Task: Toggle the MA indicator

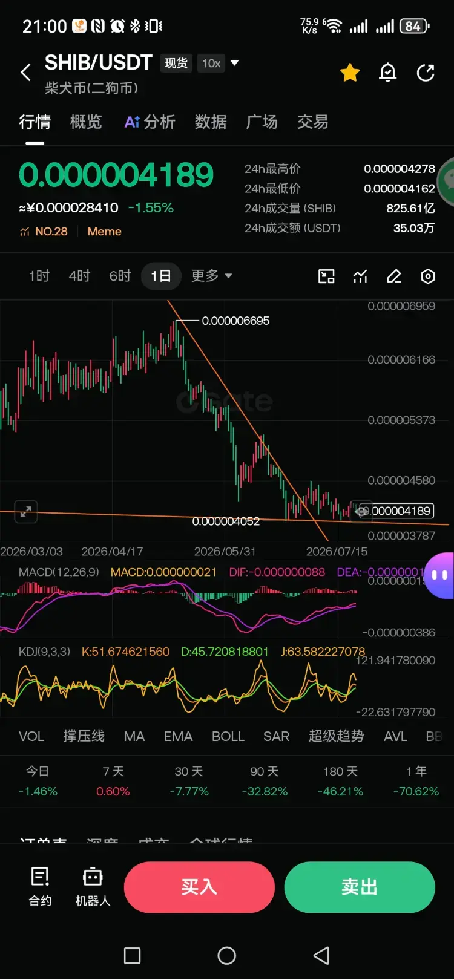Action: click(134, 736)
